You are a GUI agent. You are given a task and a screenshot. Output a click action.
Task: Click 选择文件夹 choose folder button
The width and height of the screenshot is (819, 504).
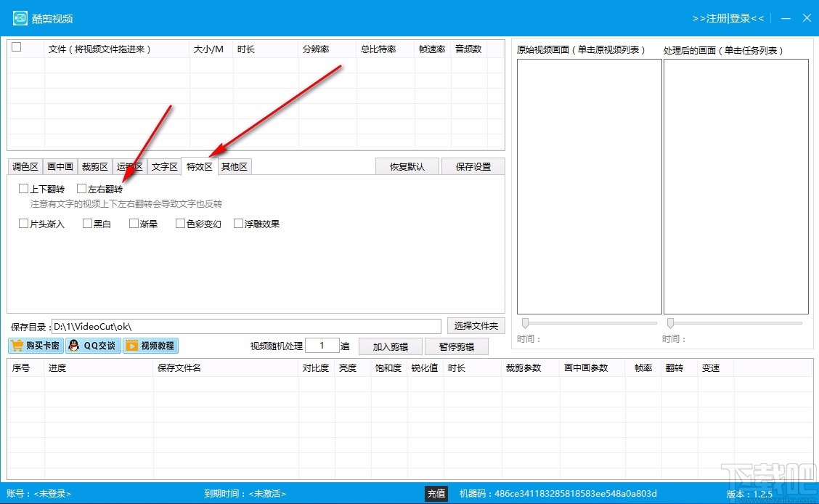[476, 326]
